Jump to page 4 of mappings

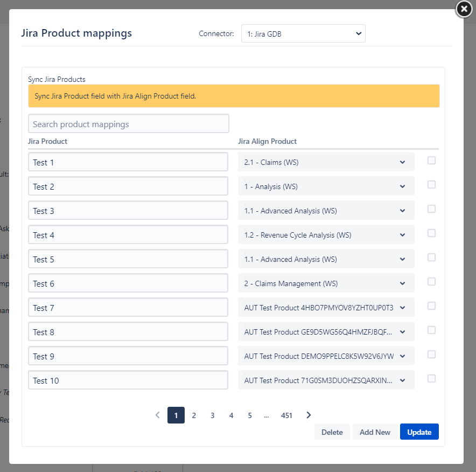232,415
